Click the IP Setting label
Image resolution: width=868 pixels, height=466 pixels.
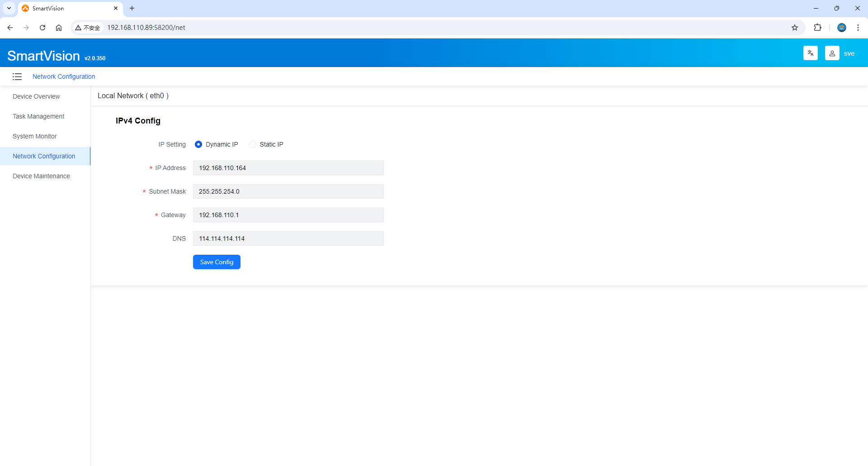pos(172,144)
